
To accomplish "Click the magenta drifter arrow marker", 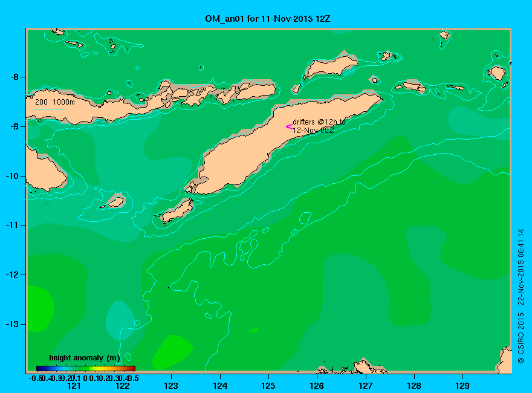I will tap(289, 126).
